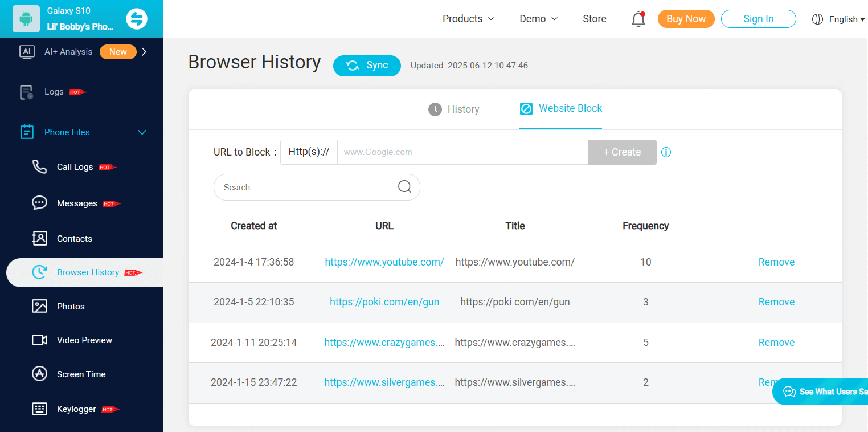The width and height of the screenshot is (868, 432).
Task: Click the 2024-1-4 17:36:58 timestamp
Action: tap(254, 262)
